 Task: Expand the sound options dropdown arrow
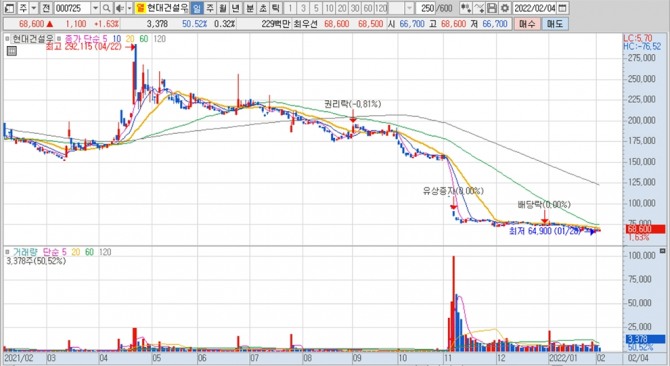pyautogui.click(x=129, y=8)
